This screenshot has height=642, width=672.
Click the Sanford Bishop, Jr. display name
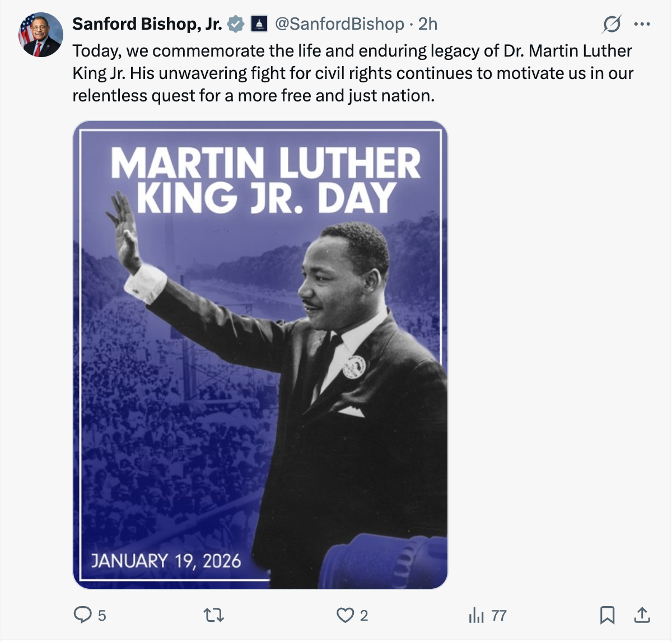pyautogui.click(x=147, y=24)
